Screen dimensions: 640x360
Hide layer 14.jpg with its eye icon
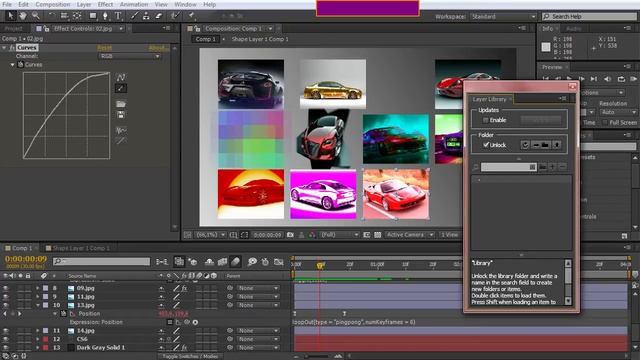pyautogui.click(x=6, y=331)
